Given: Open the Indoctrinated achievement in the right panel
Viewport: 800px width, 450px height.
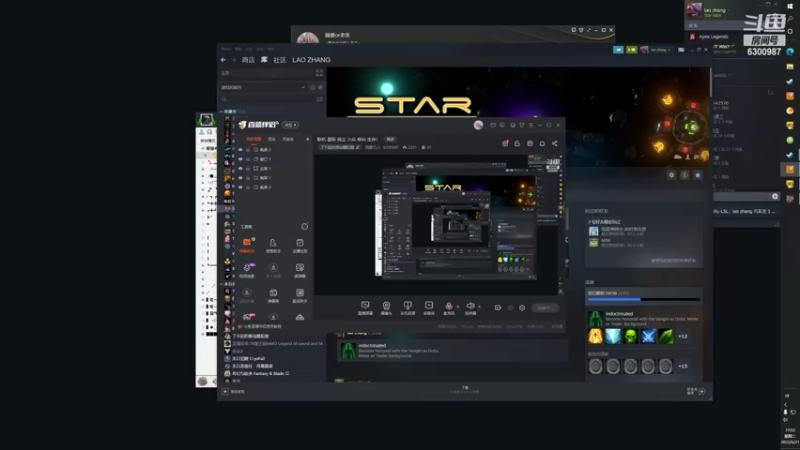Looking at the screenshot, I should coord(644,319).
